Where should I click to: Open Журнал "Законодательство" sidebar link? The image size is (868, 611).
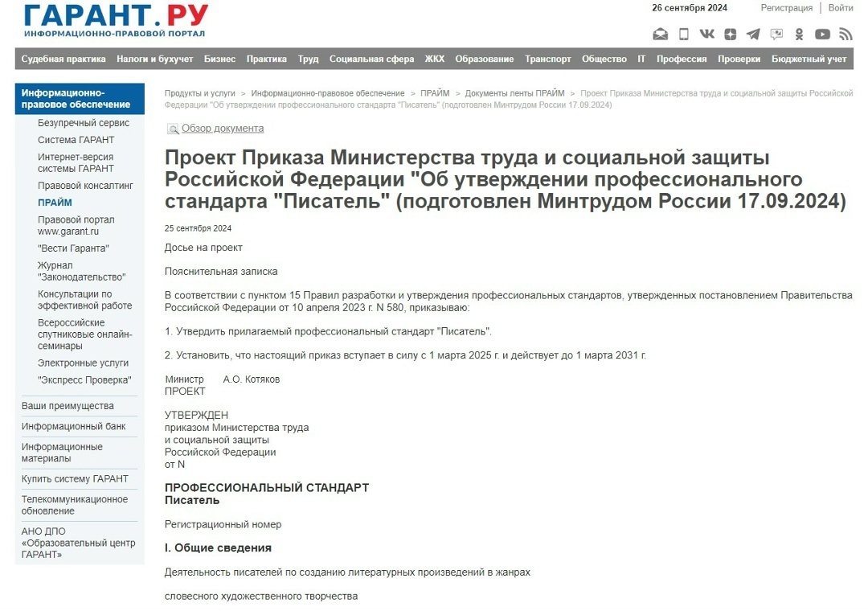coord(81,271)
